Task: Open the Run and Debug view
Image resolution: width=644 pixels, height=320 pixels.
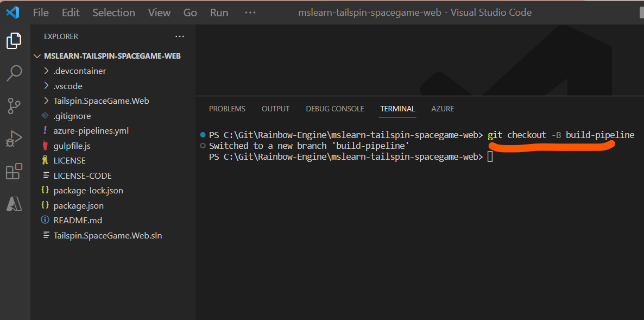Action: coord(14,139)
